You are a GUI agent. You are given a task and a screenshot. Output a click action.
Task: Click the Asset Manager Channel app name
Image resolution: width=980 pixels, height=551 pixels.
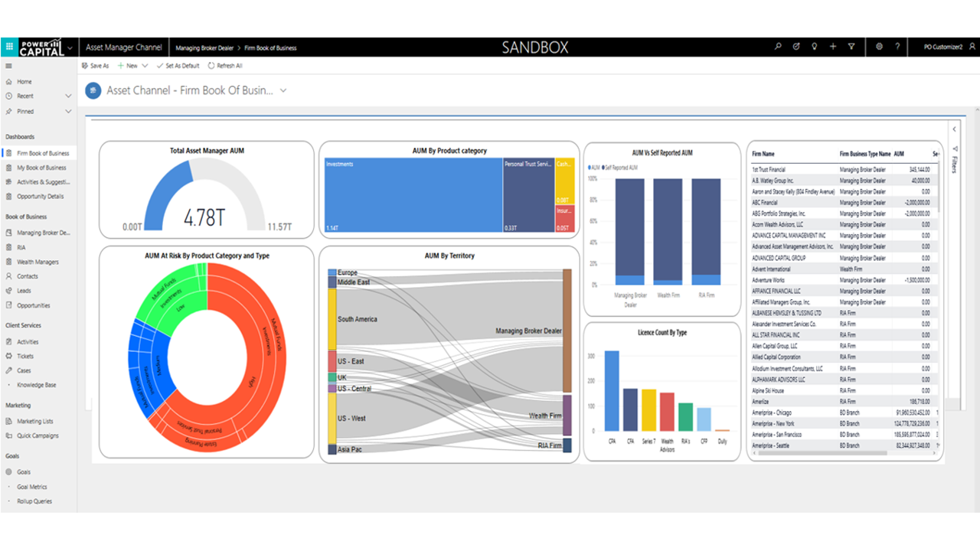coord(124,47)
